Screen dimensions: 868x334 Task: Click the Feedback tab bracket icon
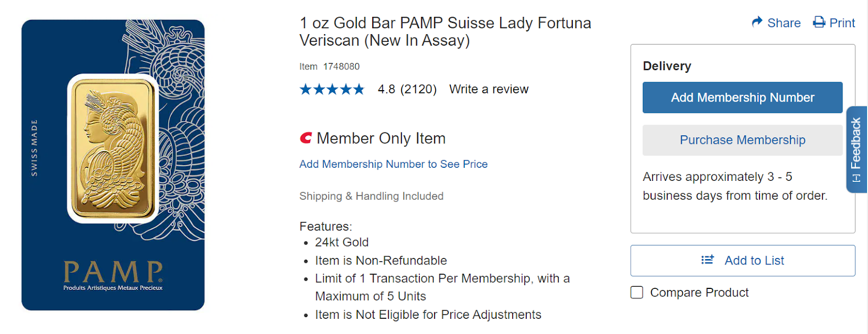(x=856, y=178)
